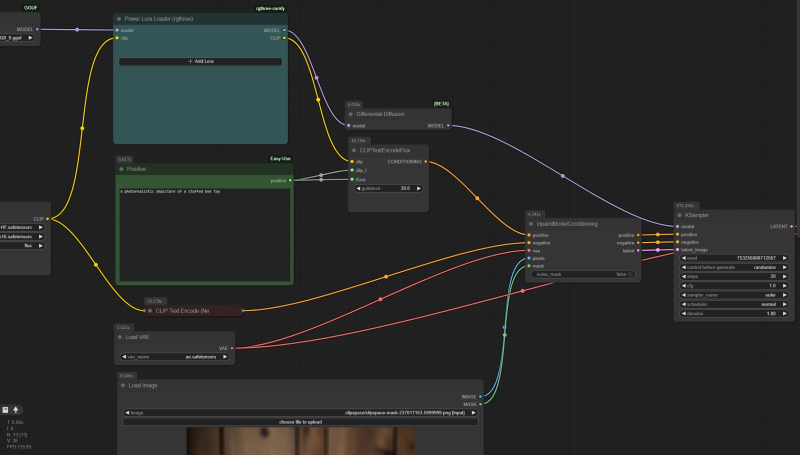The image size is (800, 455).
Task: Collapse the Load VAE node
Action: click(120, 337)
